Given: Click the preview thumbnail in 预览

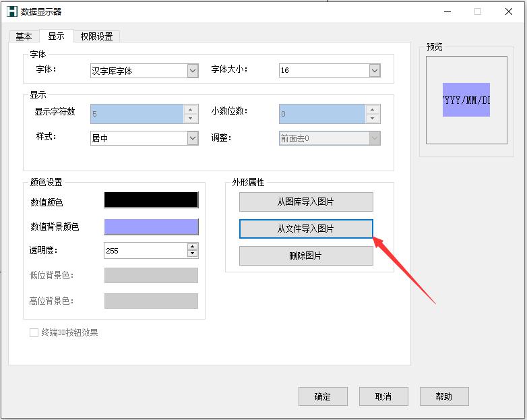Looking at the screenshot, I should point(466,100).
